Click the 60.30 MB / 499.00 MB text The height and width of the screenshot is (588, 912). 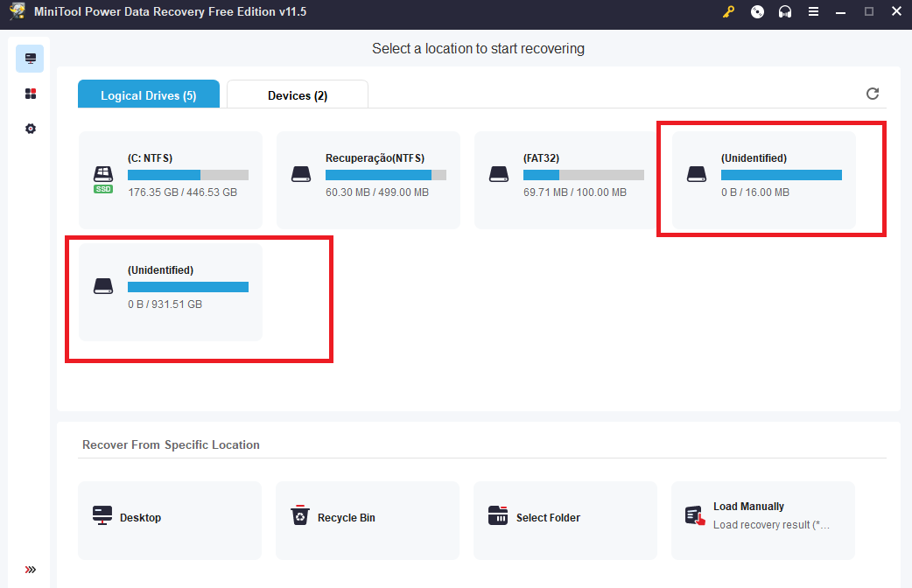[377, 192]
